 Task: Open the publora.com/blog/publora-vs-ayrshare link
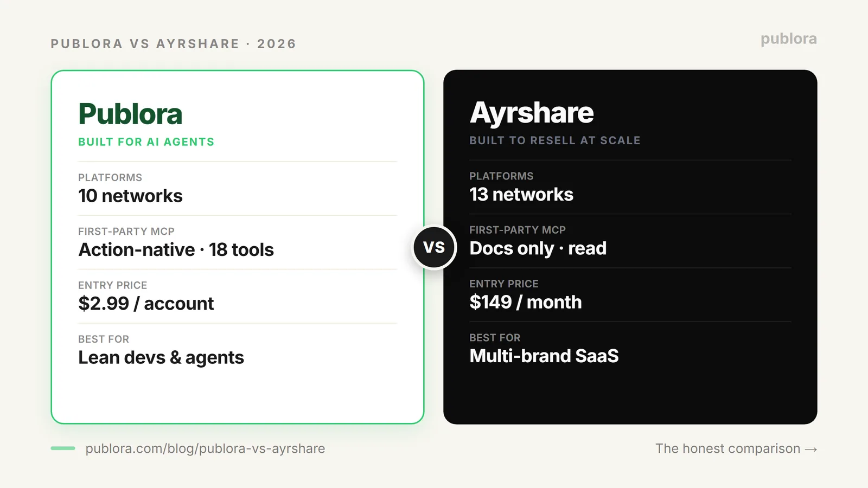205,449
